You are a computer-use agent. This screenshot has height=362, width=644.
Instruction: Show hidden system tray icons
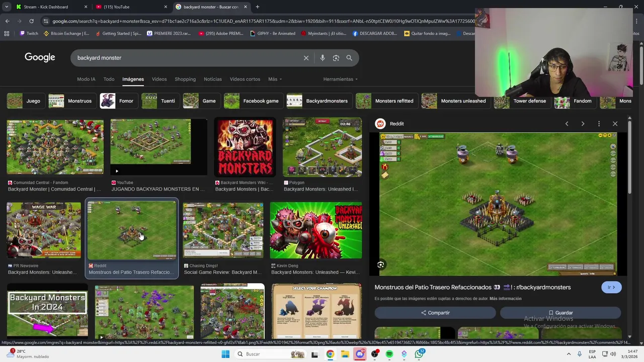pos(569,354)
